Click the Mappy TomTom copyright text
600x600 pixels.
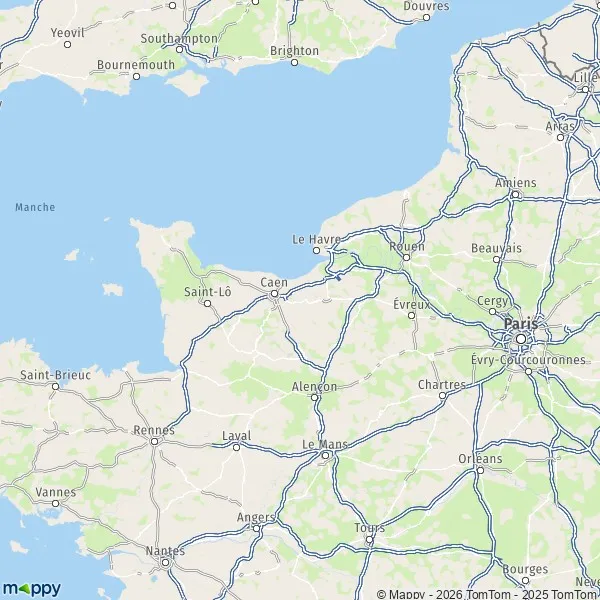[x=488, y=595]
